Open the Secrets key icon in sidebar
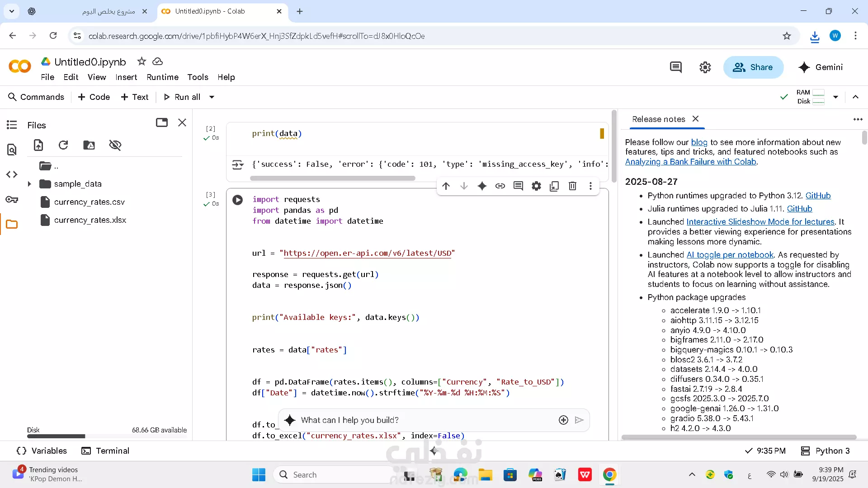868x488 pixels. pyautogui.click(x=12, y=199)
